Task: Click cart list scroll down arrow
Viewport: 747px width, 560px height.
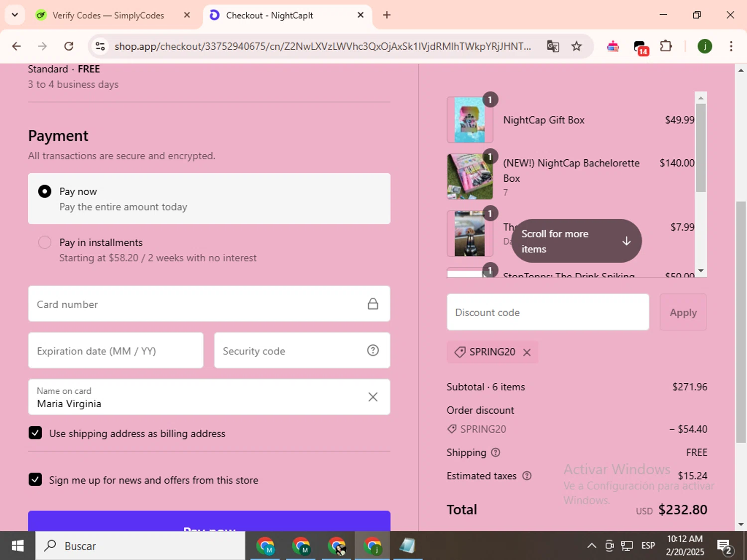Action: pos(701,271)
